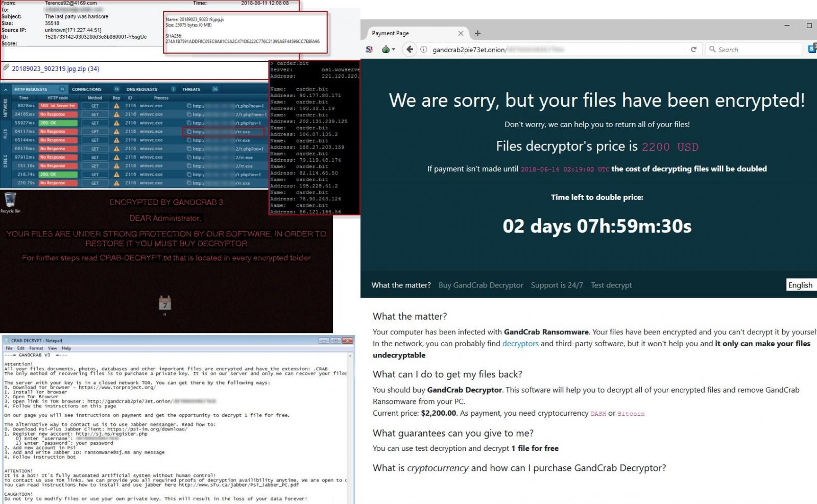The width and height of the screenshot is (817, 504).
Task: Open the Test decrypt tab
Action: tap(611, 285)
